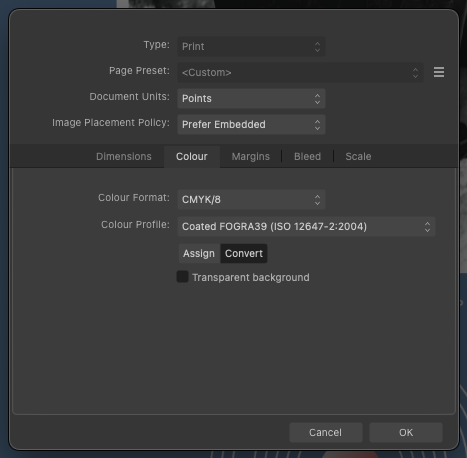Image resolution: width=467 pixels, height=458 pixels.
Task: Switch to the Scale tab
Action: [358, 156]
